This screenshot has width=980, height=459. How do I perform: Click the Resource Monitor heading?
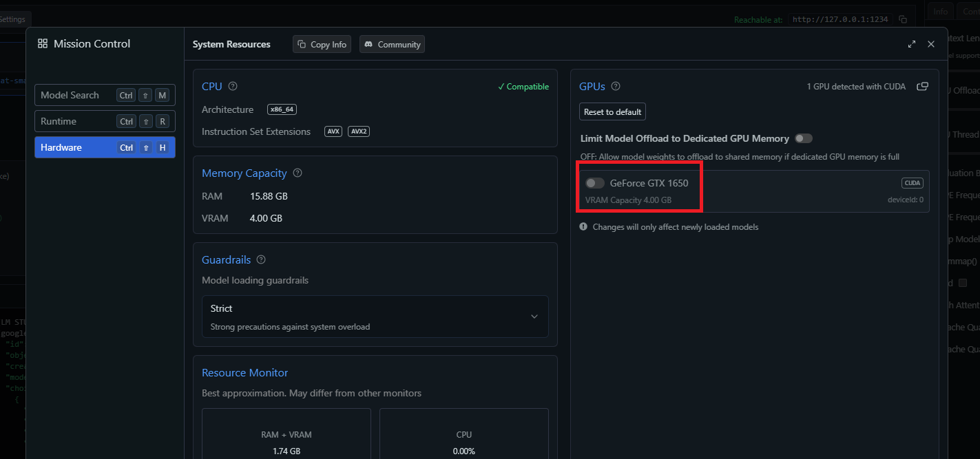pos(245,372)
